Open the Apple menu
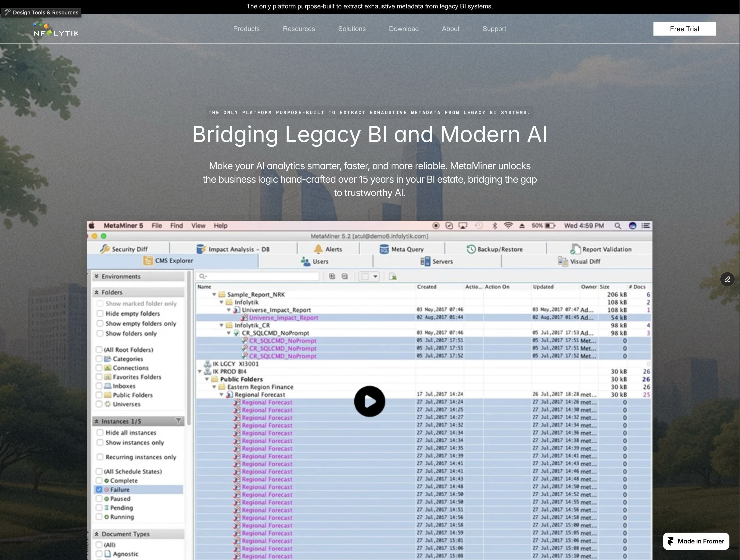 tap(91, 225)
